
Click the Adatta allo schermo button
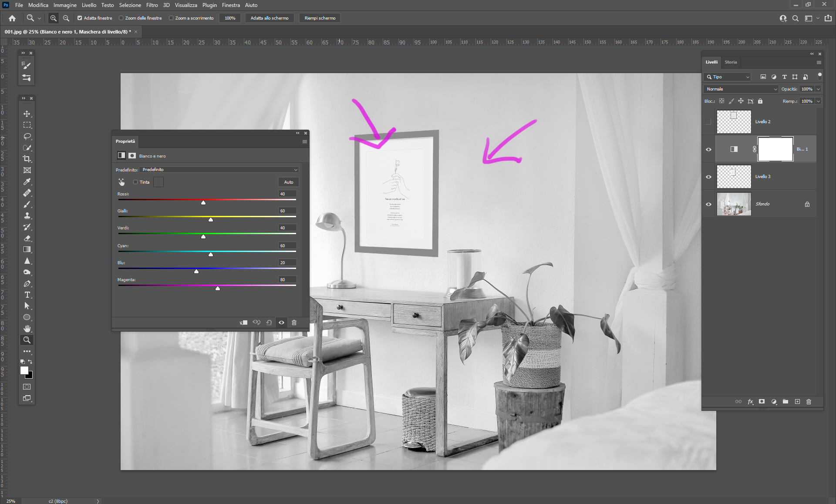[269, 18]
